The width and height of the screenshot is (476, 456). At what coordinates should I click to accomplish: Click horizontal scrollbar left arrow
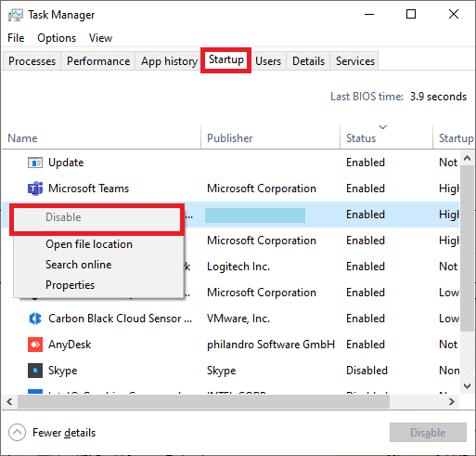tap(10, 402)
